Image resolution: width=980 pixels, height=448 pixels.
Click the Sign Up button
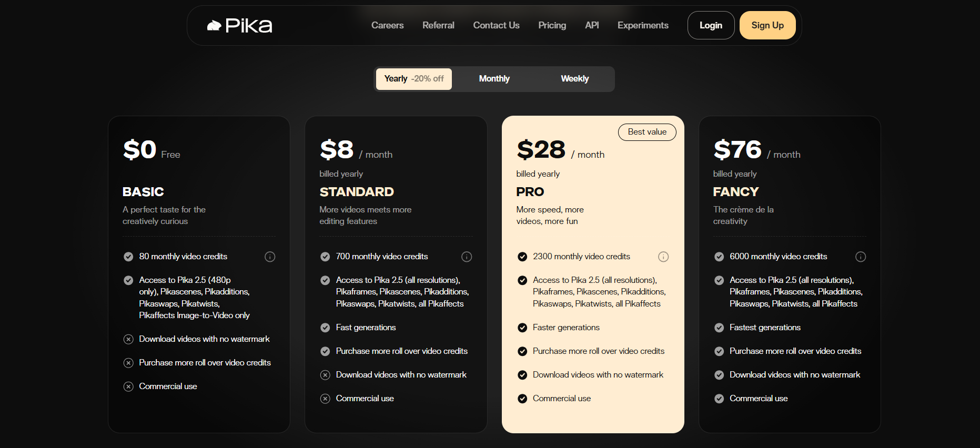point(767,25)
